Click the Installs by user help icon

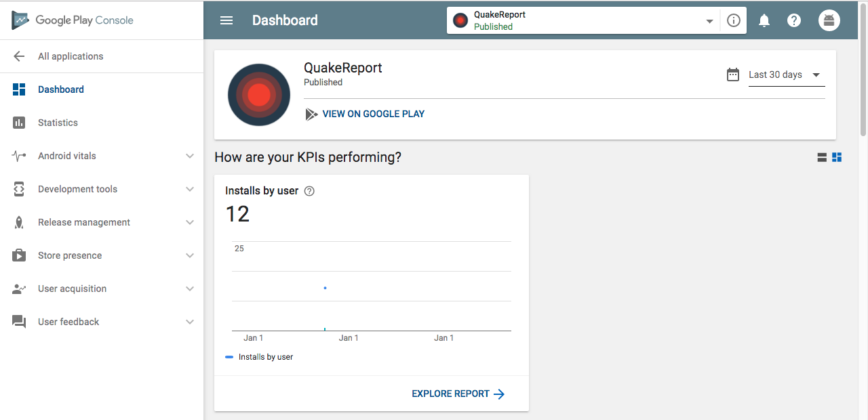point(309,191)
